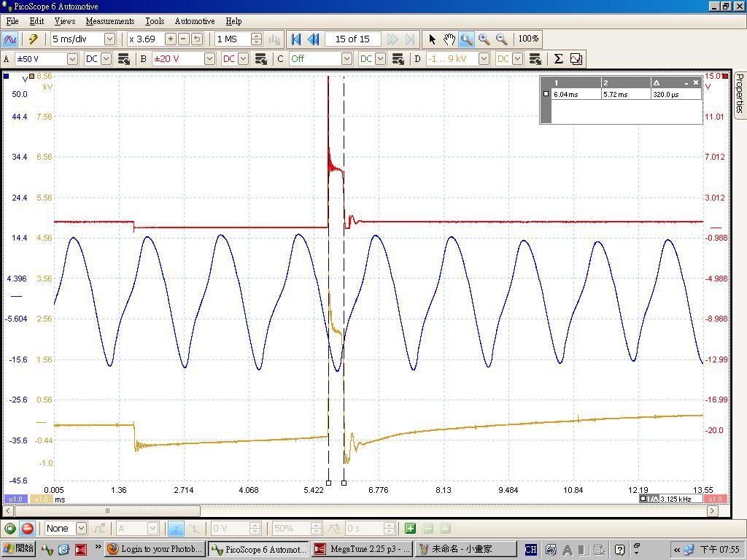747x560 pixels.
Task: Click the horizontal scrollbar thumb
Action: pos(107,511)
